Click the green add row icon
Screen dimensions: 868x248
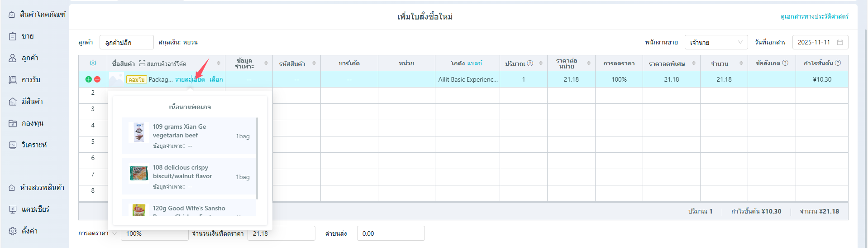pyautogui.click(x=88, y=79)
